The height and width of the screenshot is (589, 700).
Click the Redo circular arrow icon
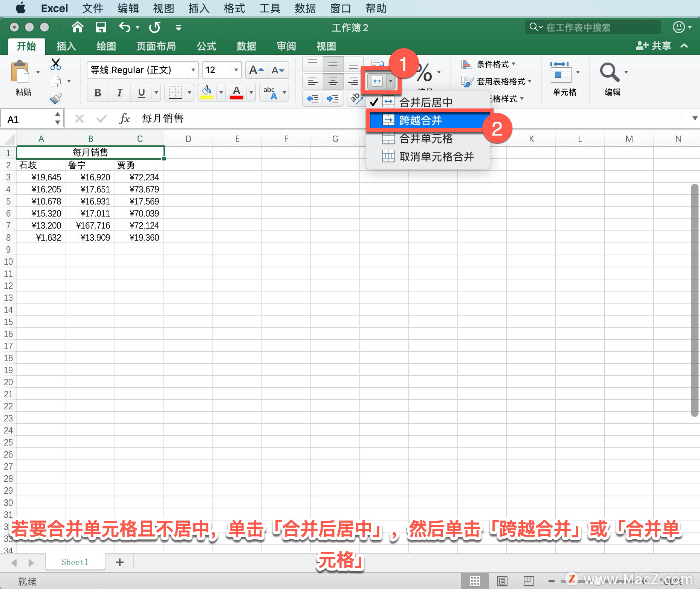point(155,27)
